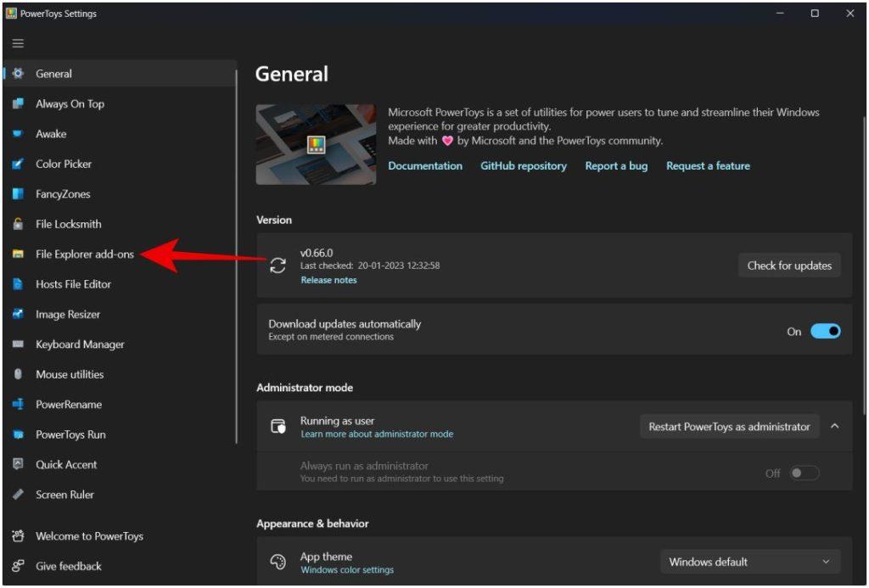
Task: Click the File Locksmith padlock icon
Action: [18, 224]
